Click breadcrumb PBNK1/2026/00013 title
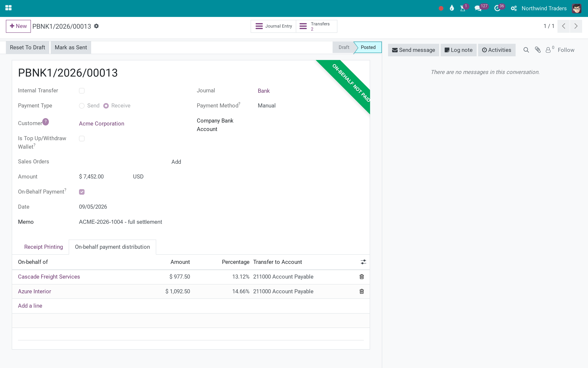The image size is (588, 368). [62, 26]
